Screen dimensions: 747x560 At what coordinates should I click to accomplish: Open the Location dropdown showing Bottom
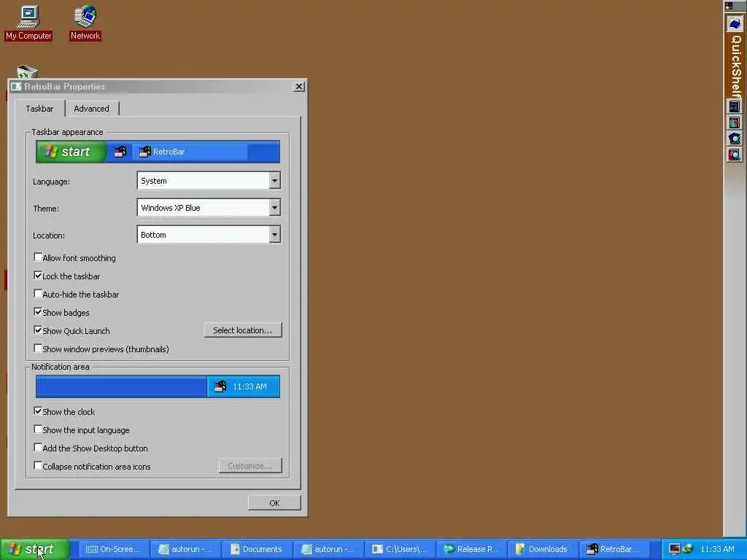tap(274, 235)
